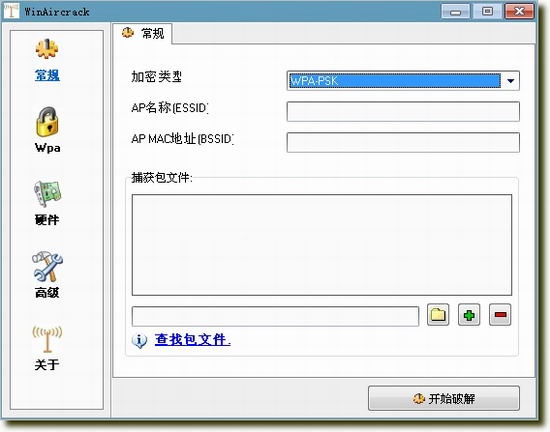Screen dimensions: 550x432
Task: Expand the 加密类型 dropdown arrow
Action: click(510, 81)
